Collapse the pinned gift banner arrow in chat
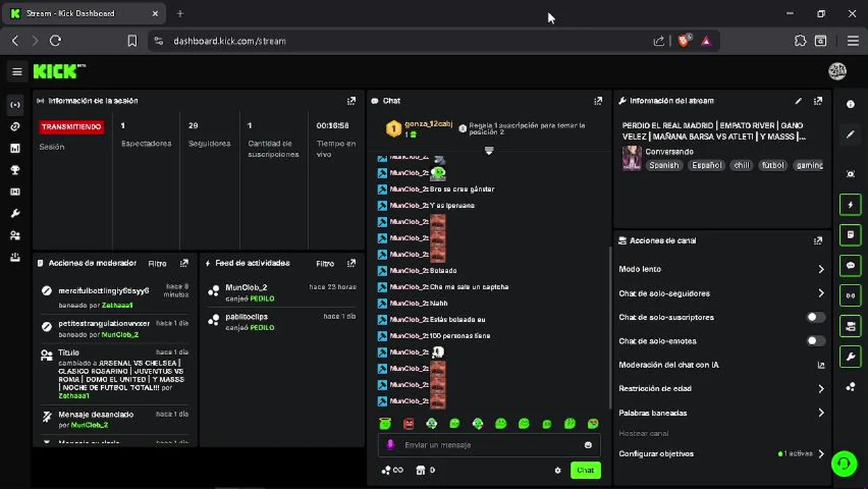 488,151
